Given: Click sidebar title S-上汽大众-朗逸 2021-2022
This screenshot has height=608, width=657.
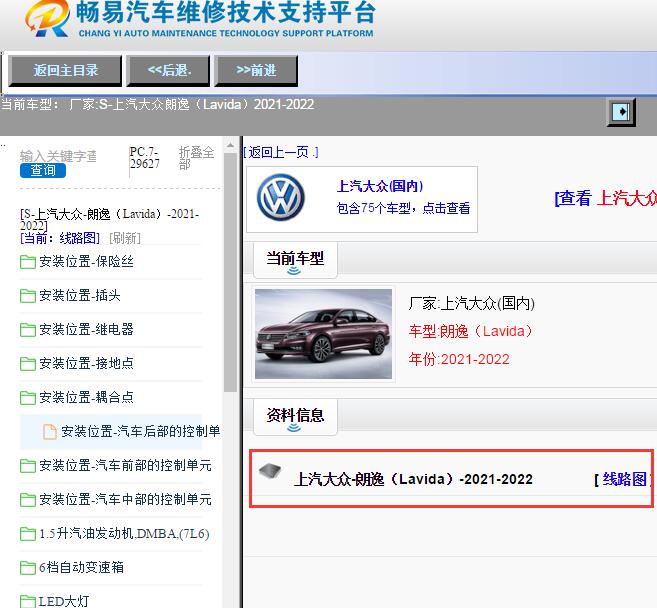Looking at the screenshot, I should click(109, 220).
